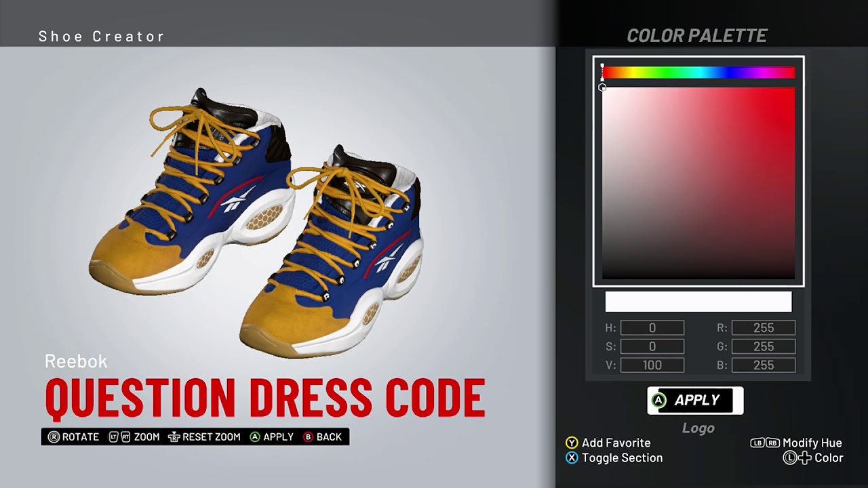Click the BACK label in the bottom bar
The image size is (868, 488).
[329, 437]
